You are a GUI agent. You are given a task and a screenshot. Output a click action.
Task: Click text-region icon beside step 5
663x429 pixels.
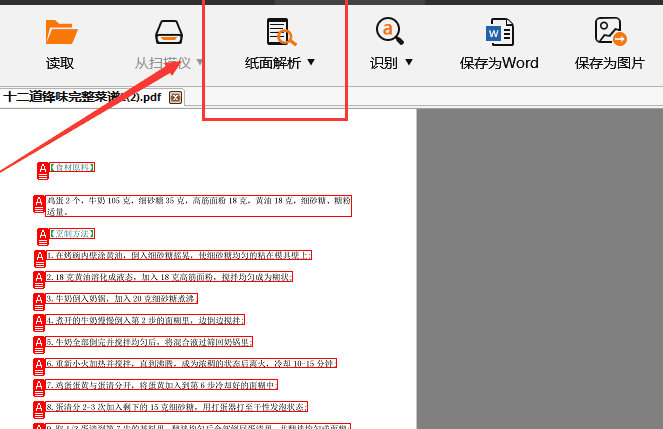(39, 345)
